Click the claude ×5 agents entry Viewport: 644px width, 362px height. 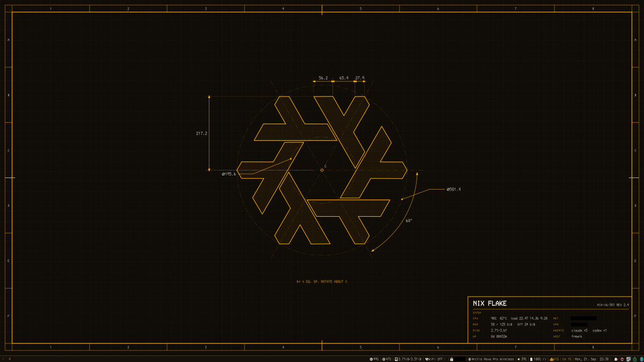coord(580,330)
